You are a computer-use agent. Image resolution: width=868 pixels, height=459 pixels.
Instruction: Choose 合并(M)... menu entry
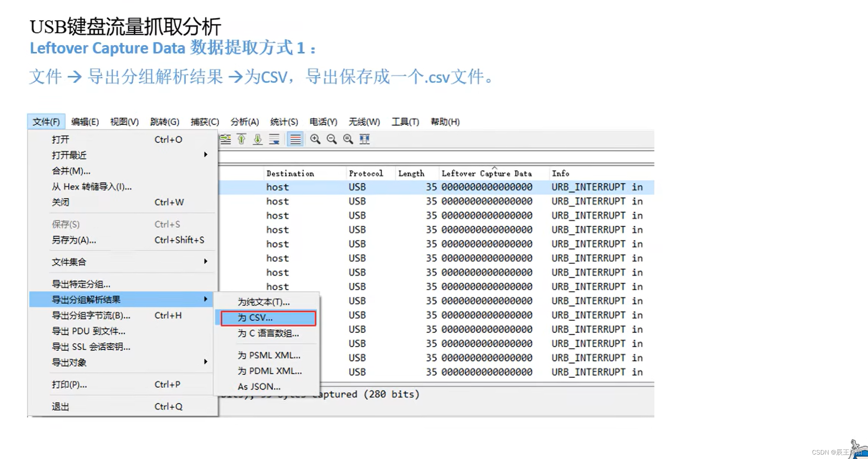[x=122, y=171]
